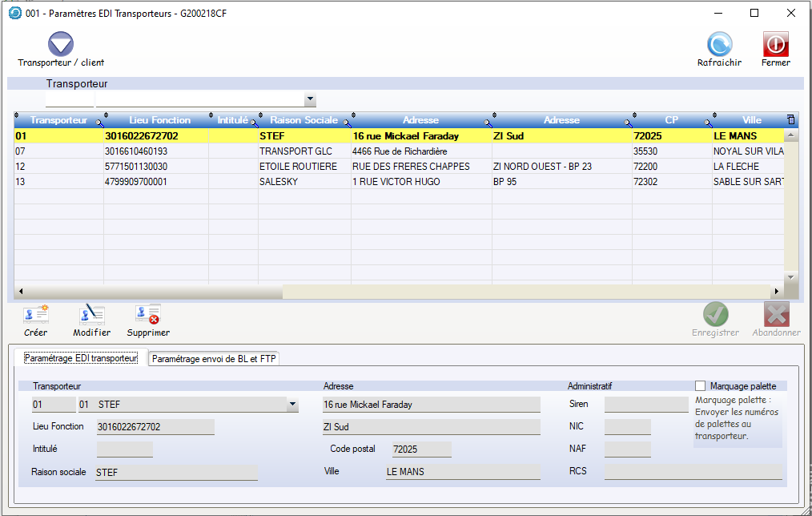Click the green Enregistrer checkmark icon

(715, 314)
